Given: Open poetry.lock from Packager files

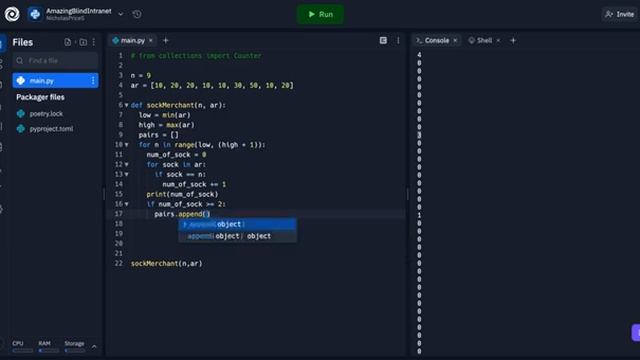Looking at the screenshot, I should tap(46, 114).
